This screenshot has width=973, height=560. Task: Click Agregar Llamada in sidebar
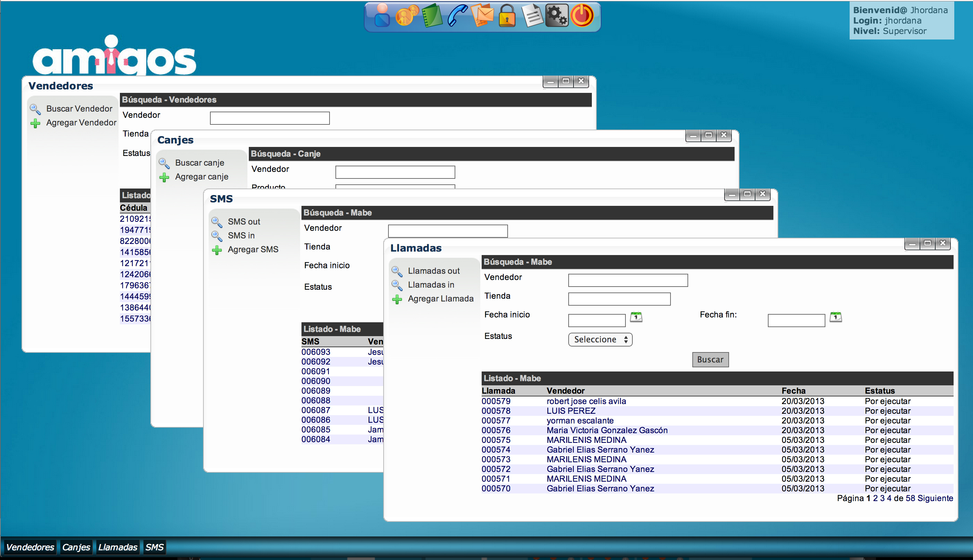(440, 299)
